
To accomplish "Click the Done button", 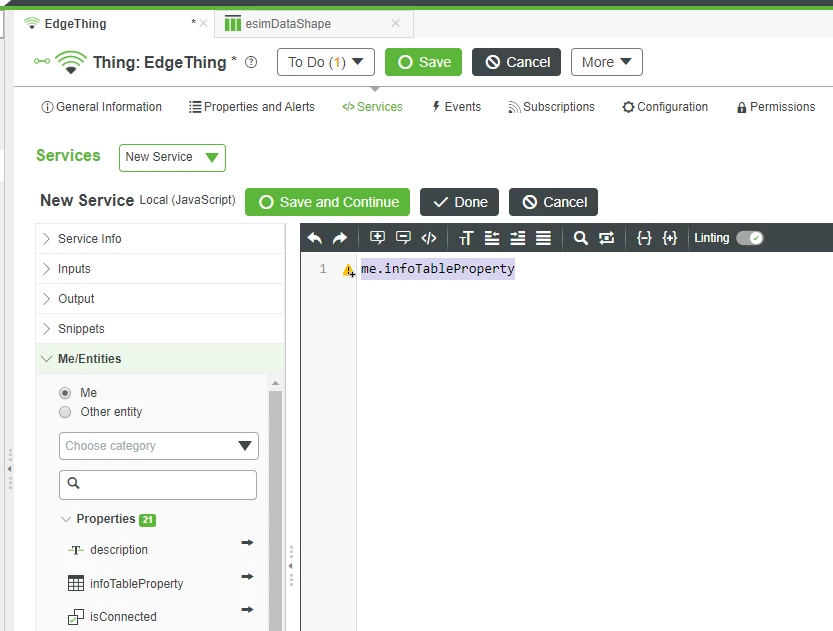I will [460, 202].
